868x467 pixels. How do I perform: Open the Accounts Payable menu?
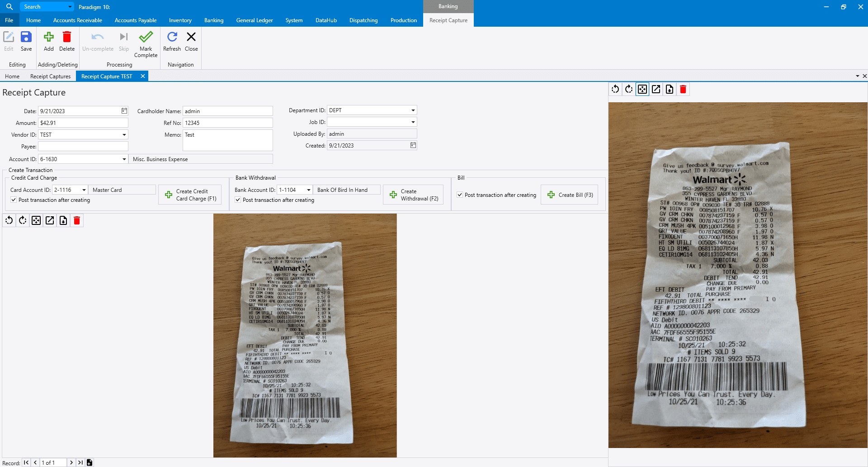point(136,20)
